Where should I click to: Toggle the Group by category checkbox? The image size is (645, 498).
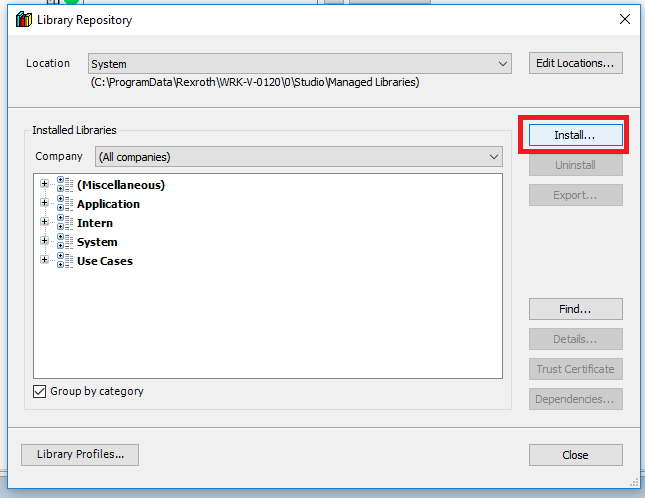pyautogui.click(x=41, y=391)
